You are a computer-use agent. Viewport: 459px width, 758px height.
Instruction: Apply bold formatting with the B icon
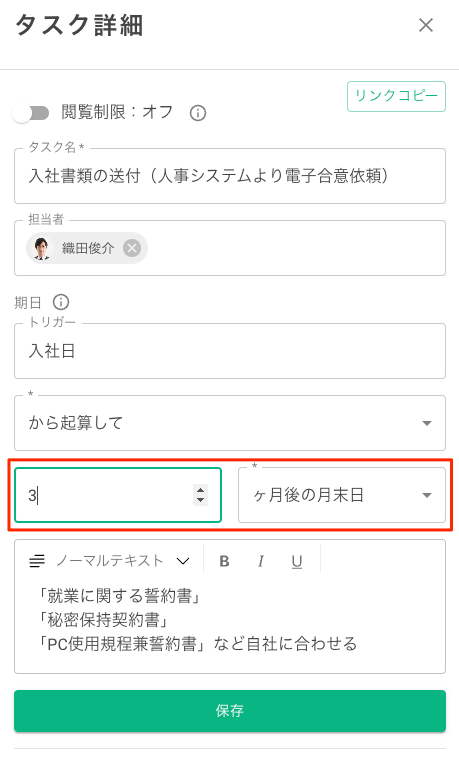(224, 561)
